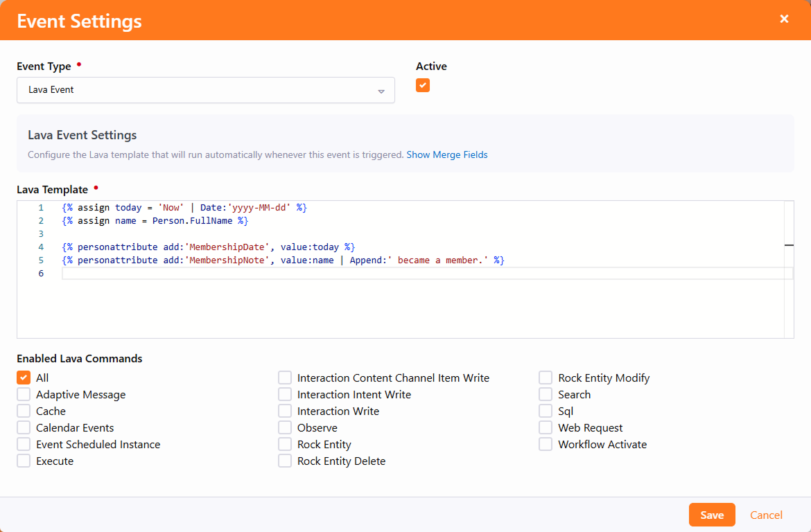The height and width of the screenshot is (532, 811).
Task: Enable the Adaptive Message command
Action: pyautogui.click(x=24, y=394)
